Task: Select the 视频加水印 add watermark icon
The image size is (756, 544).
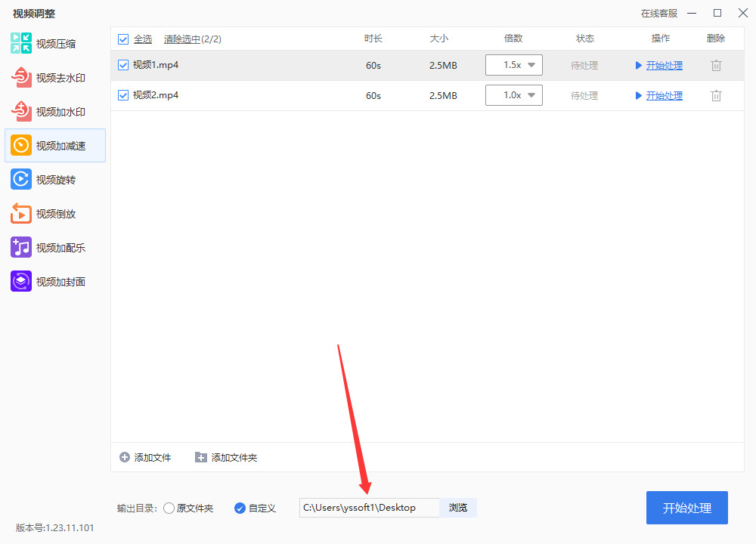Action: coord(21,111)
